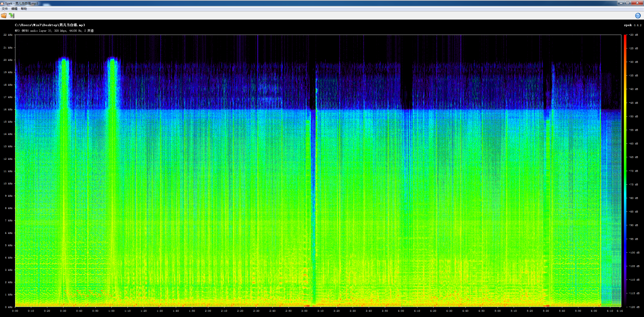Image resolution: width=644 pixels, height=317 pixels.
Task: Click the 3:00 mark on time axis
Action: (304, 311)
